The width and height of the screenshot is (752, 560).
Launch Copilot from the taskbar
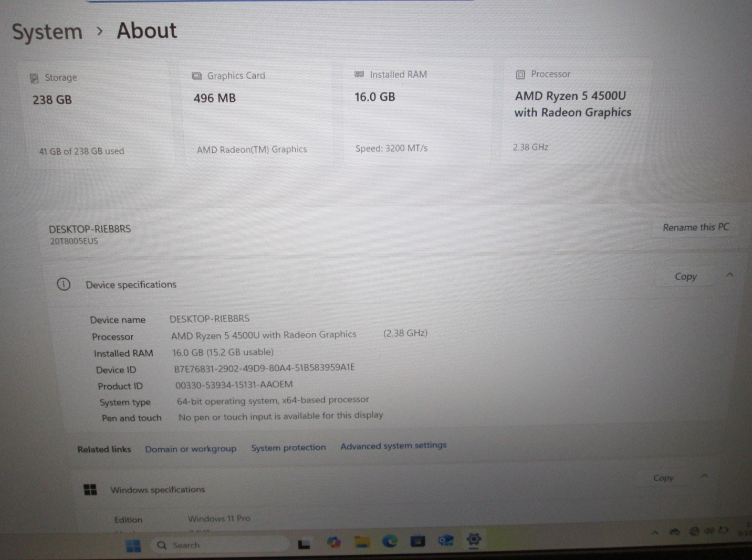333,542
